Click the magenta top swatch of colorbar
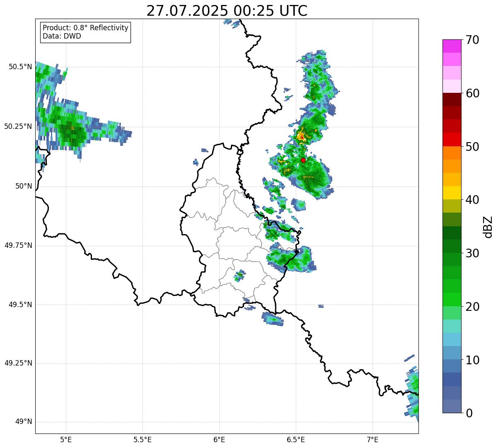Image resolution: width=498 pixels, height=448 pixels. 452,46
